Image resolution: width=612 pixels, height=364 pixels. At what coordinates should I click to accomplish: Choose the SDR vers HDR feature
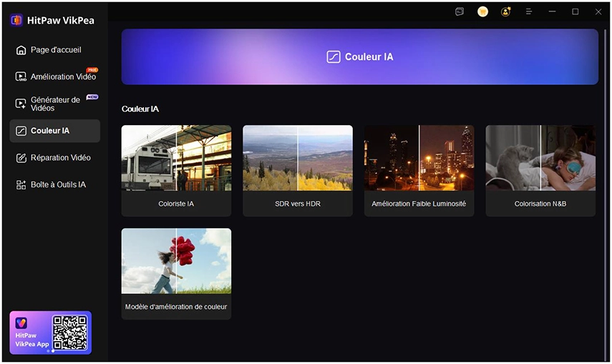point(297,170)
